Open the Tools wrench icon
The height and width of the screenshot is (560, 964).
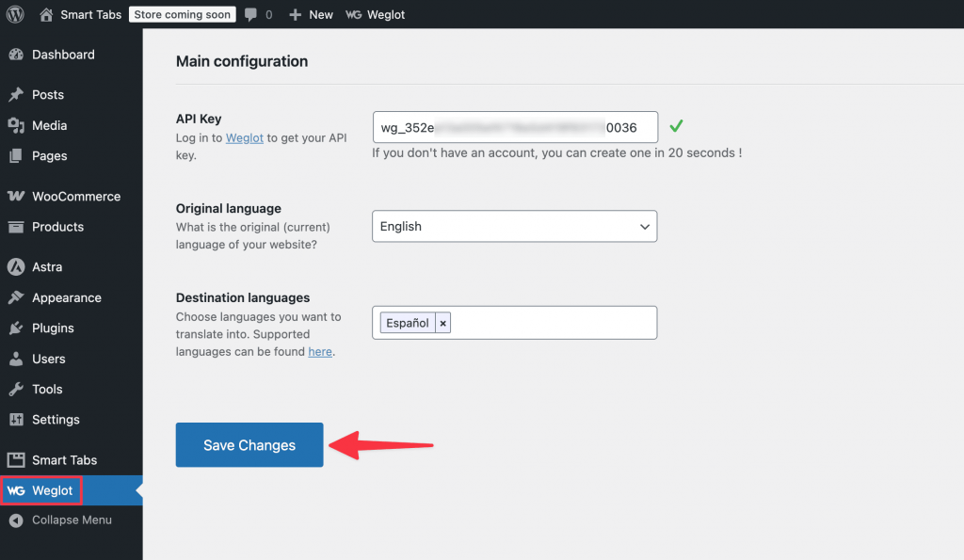pyautogui.click(x=16, y=389)
